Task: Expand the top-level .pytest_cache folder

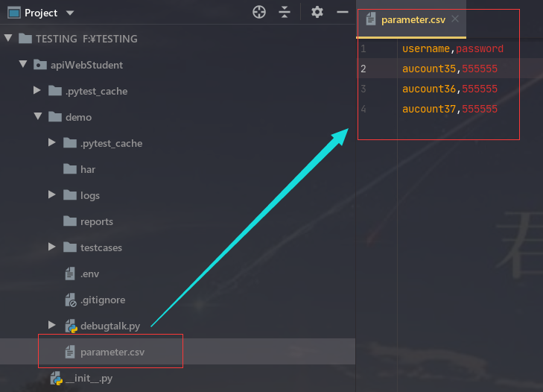Action: click(37, 91)
